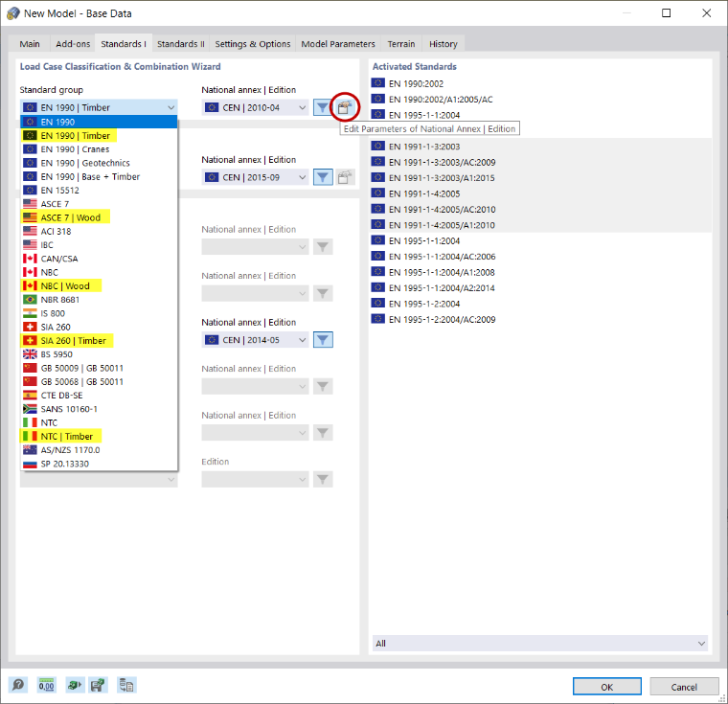
Task: Click the Cancel button
Action: pyautogui.click(x=684, y=687)
